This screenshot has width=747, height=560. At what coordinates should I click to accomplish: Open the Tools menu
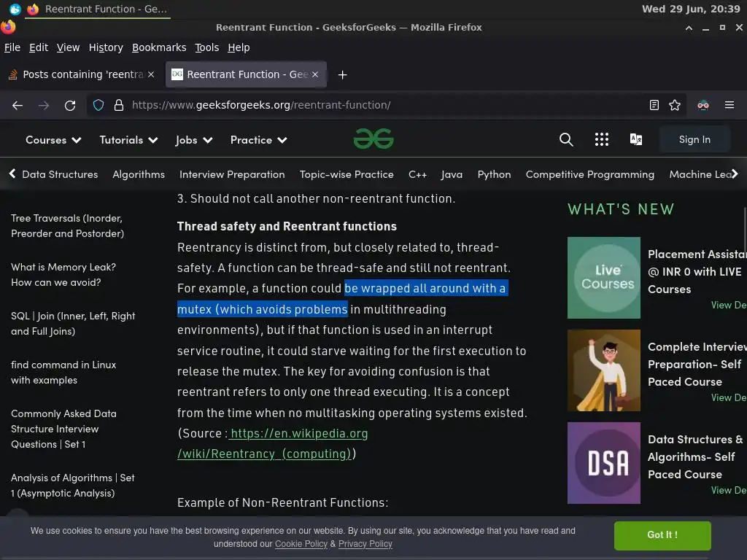coord(206,47)
